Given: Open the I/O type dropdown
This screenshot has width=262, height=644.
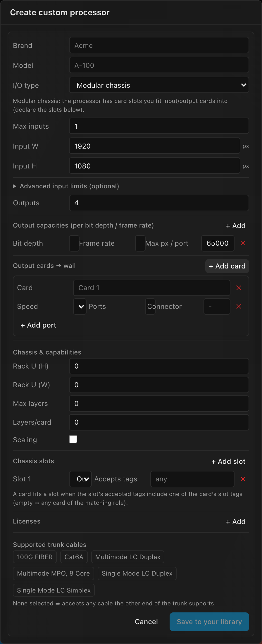Looking at the screenshot, I should 159,85.
